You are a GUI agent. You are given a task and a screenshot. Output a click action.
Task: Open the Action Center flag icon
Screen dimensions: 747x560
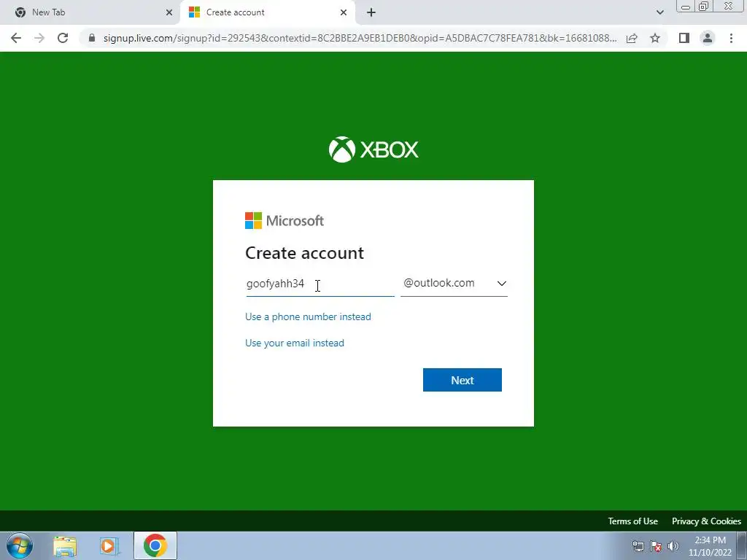coord(656,546)
